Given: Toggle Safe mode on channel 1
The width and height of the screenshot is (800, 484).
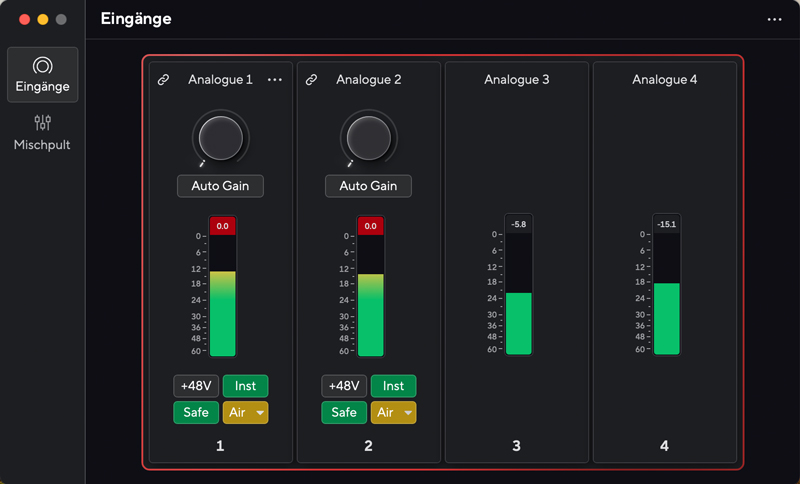Looking at the screenshot, I should pyautogui.click(x=196, y=413).
